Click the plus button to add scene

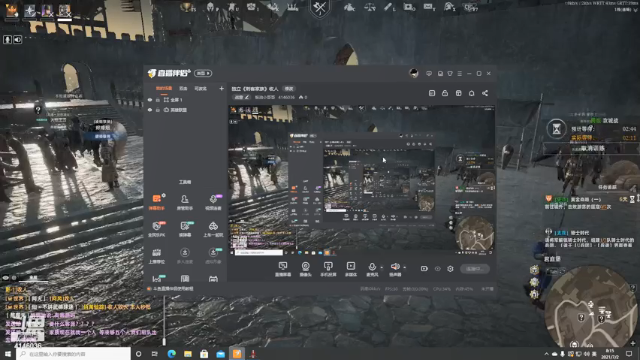(221, 89)
